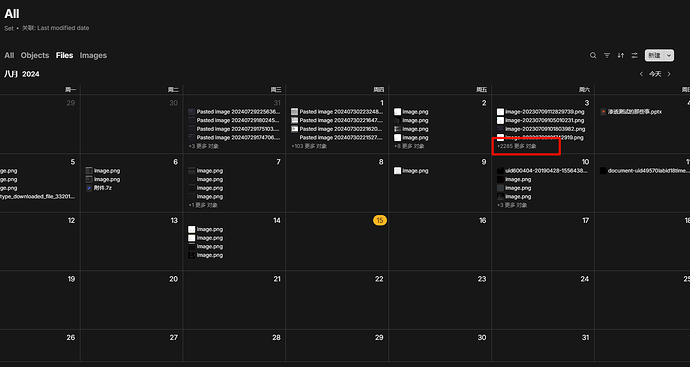The image size is (690, 367).
Task: Click the page title All
Action: tap(11, 14)
